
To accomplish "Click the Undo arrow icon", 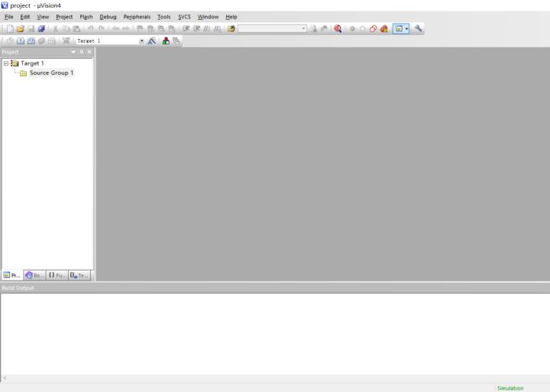I will 90,29.
